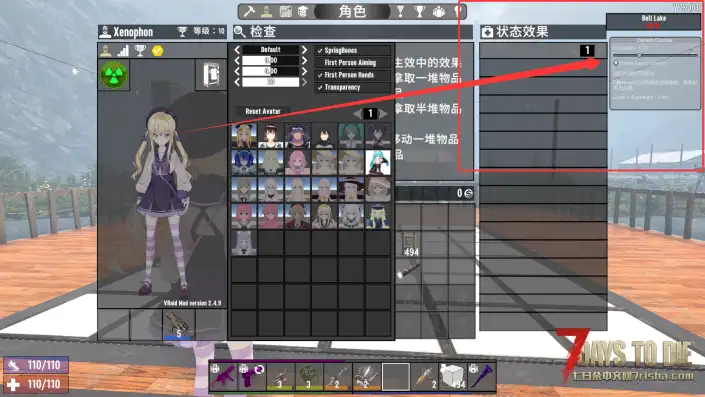Select the white block stack of 494 in toolbelt

453,376
